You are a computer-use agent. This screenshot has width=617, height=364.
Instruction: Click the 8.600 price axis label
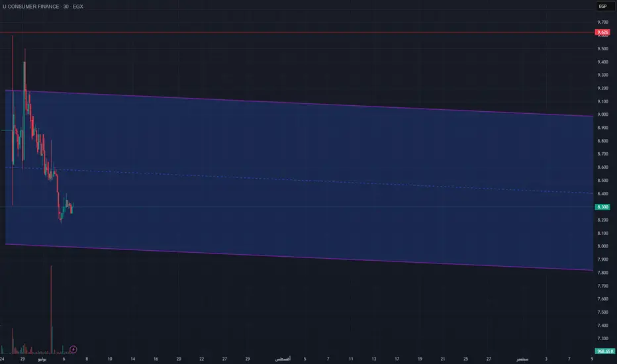click(602, 167)
